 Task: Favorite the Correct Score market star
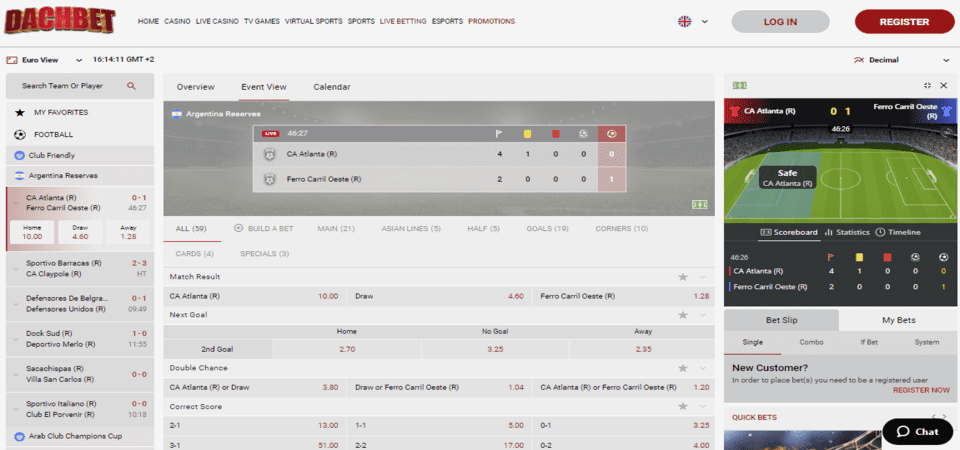683,407
